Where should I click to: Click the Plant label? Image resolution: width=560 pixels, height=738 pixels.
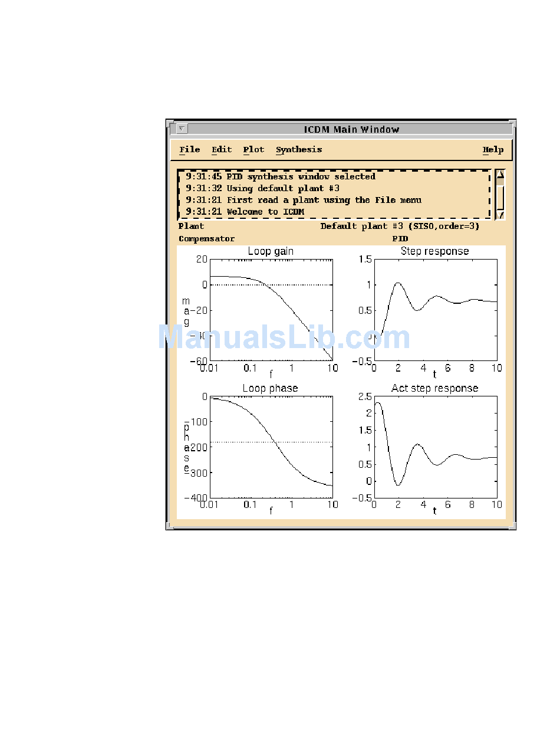tap(191, 227)
